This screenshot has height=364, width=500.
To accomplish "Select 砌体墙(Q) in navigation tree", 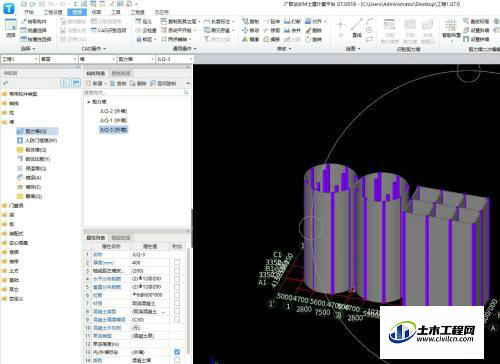I will point(32,150).
